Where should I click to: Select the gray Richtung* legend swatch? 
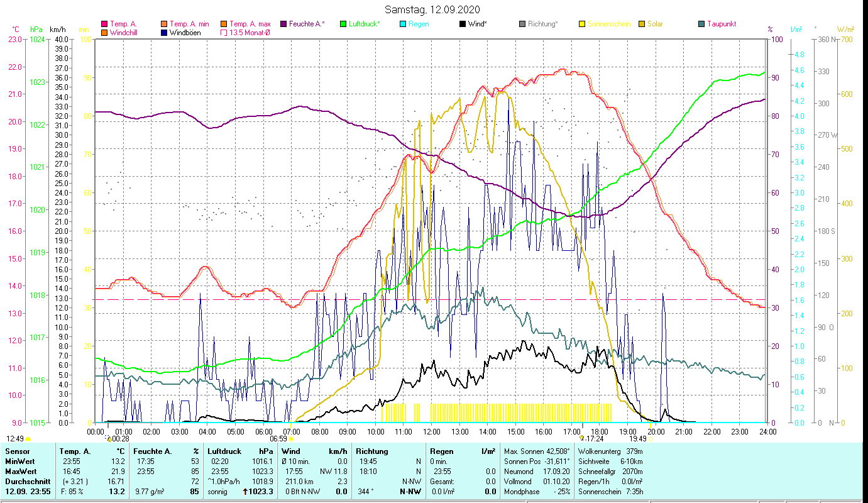pyautogui.click(x=522, y=24)
